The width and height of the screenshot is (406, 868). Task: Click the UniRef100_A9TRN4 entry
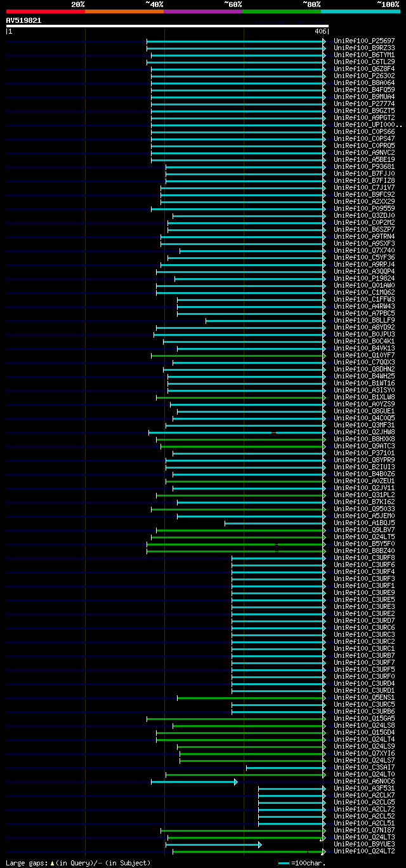tap(364, 237)
